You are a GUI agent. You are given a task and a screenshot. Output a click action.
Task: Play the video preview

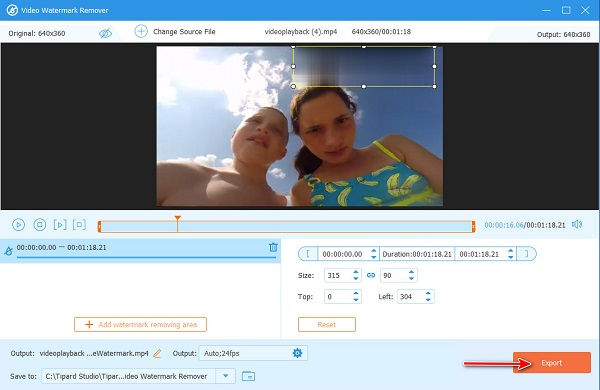pyautogui.click(x=18, y=225)
